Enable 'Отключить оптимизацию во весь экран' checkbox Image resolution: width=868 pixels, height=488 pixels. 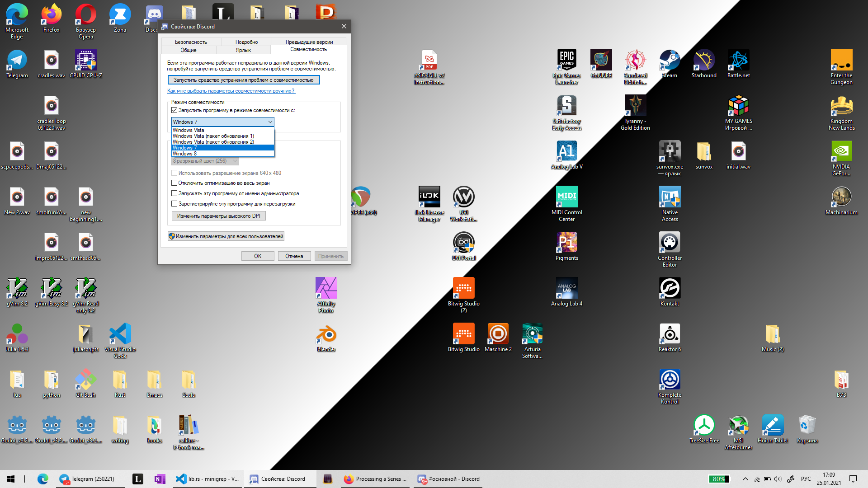(174, 183)
